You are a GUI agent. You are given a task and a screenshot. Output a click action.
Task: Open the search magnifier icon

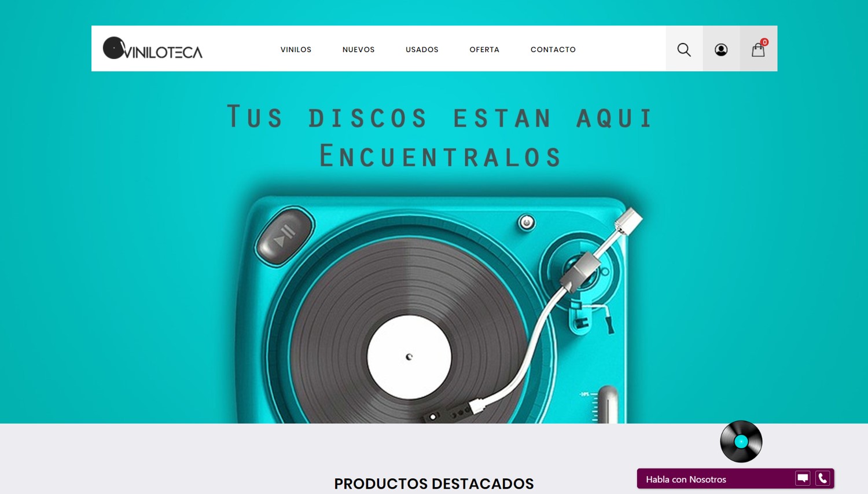click(x=684, y=49)
